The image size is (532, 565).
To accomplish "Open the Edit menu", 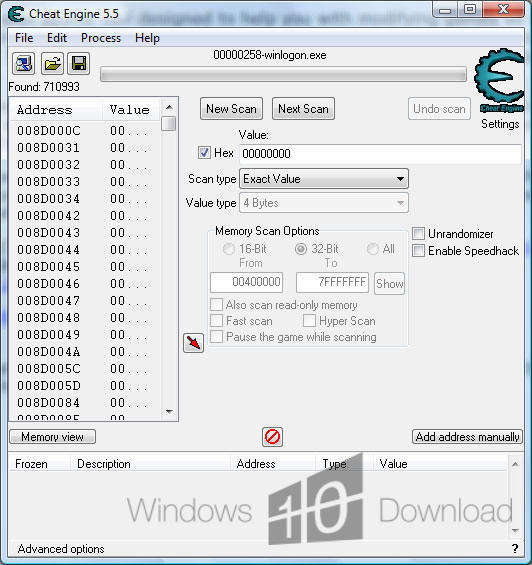I will point(57,38).
